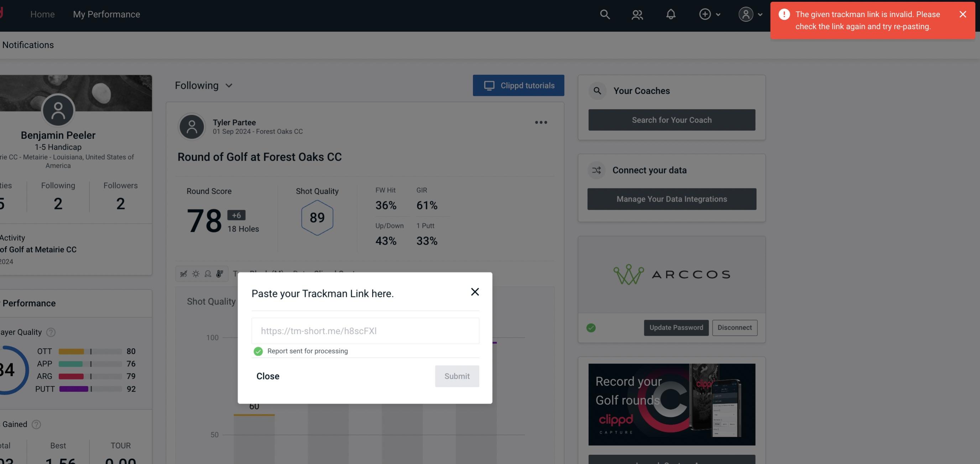The width and height of the screenshot is (980, 464).
Task: Click the data connect/sync icon in sidebar
Action: (596, 170)
